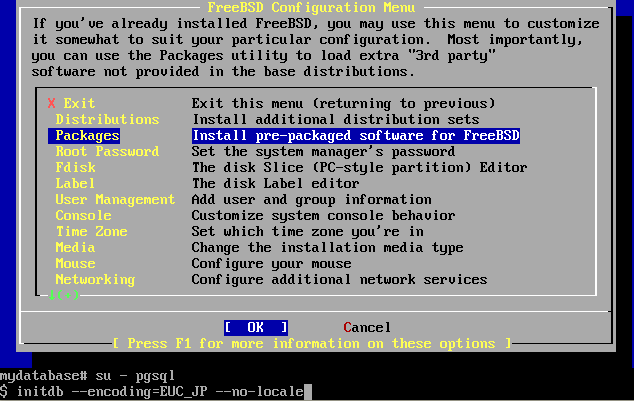Click 'The disk Label editor' description
Image resolution: width=634 pixels, height=401 pixels.
coord(275,184)
